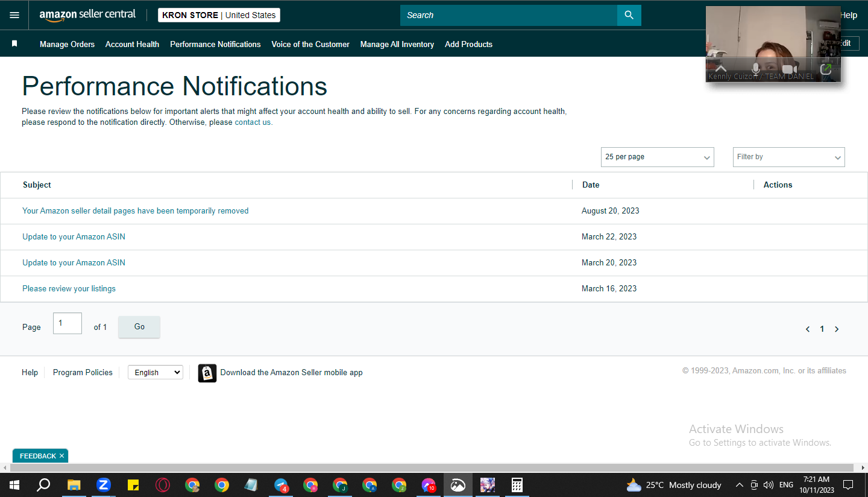Click the current page number 1 in pagination

822,329
